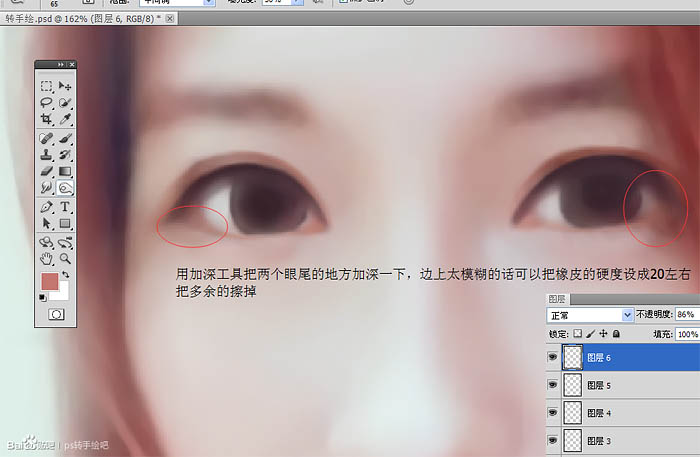Toggle lock transparent pixels
The image size is (700, 457).
tap(578, 333)
